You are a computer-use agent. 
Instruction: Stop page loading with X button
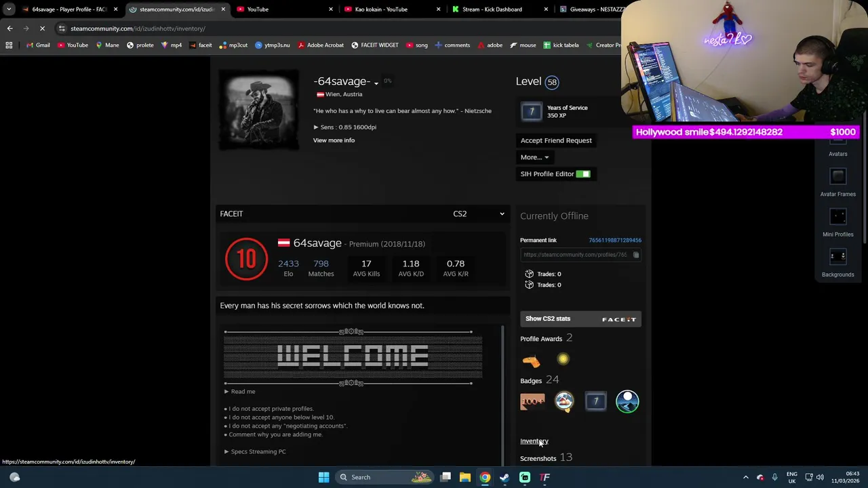[x=42, y=28]
